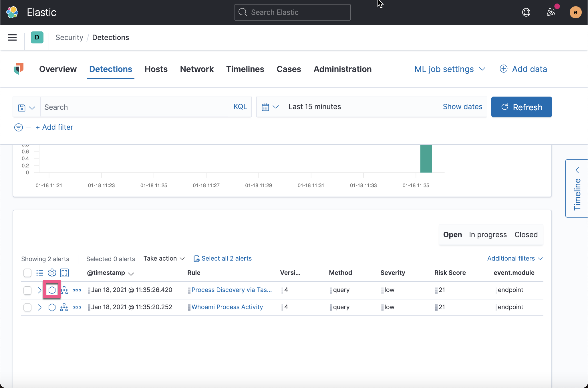The width and height of the screenshot is (588, 388).
Task: Enter fullscreen mode for the alerts table
Action: [64, 273]
